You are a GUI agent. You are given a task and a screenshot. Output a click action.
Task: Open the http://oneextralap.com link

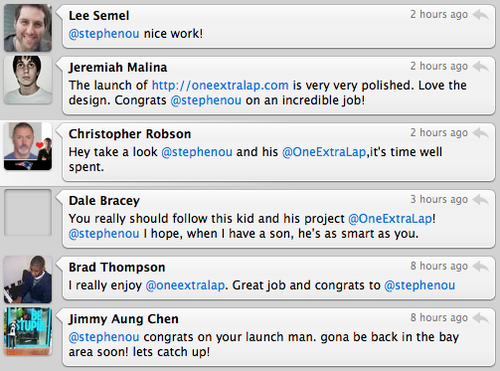(x=220, y=85)
